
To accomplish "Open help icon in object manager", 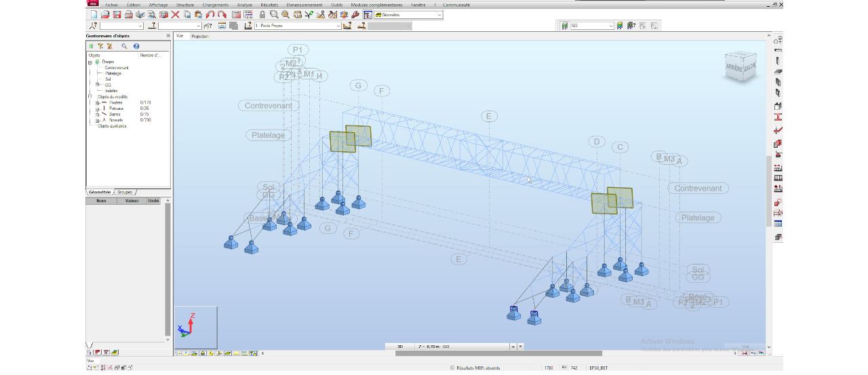I will [x=136, y=46].
